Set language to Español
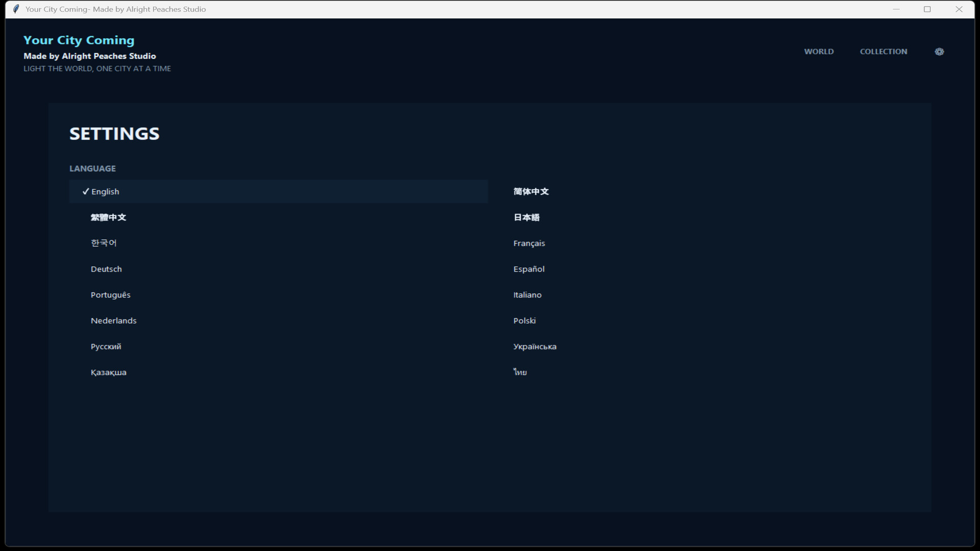Viewport: 980px width, 551px height. coord(529,269)
